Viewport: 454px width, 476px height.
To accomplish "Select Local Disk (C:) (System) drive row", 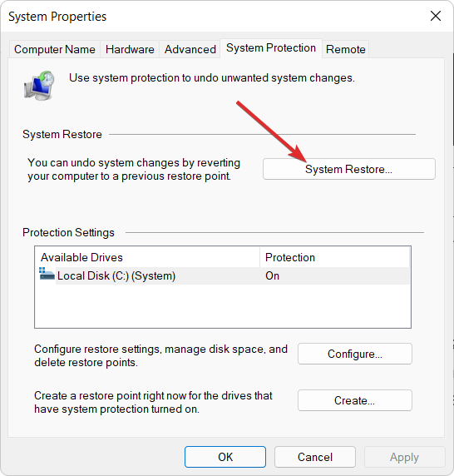I will pos(223,276).
